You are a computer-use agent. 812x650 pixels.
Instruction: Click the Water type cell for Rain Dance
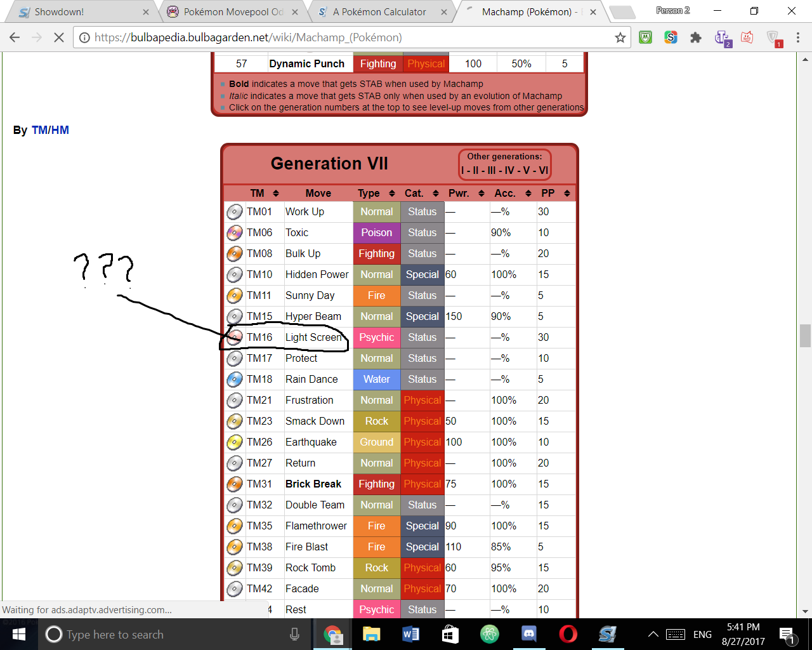point(377,380)
